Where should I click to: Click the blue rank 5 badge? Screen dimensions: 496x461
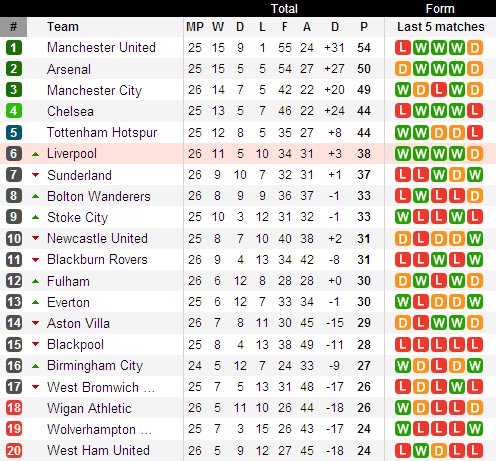pyautogui.click(x=14, y=132)
